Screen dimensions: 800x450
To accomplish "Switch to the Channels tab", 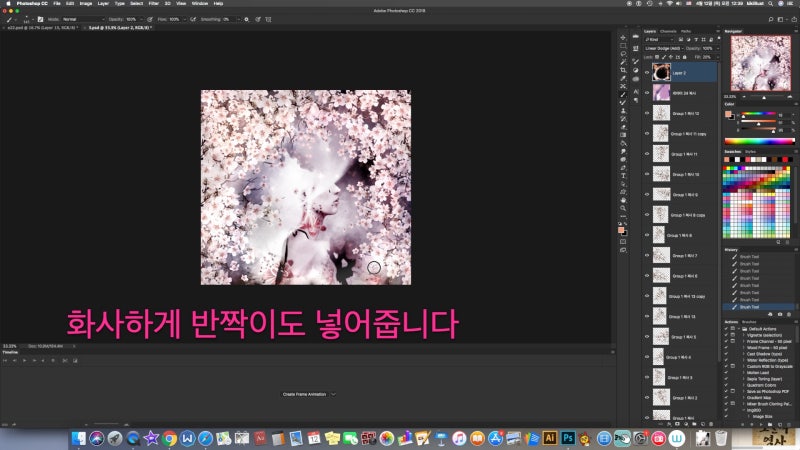I will 668,31.
